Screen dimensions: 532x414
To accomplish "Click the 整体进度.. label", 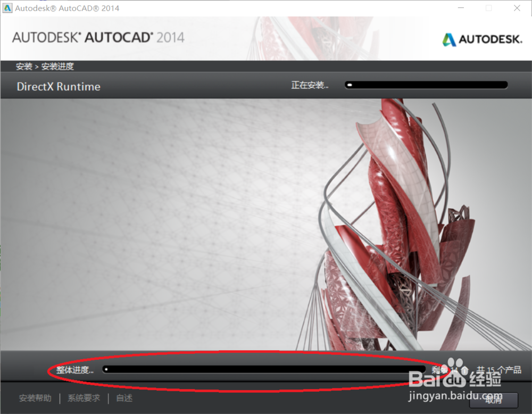I will (74, 370).
